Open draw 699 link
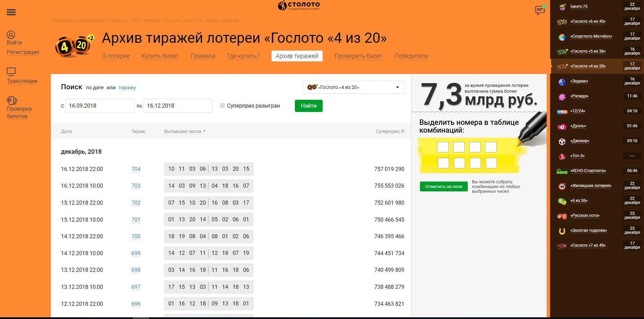Image resolution: width=644 pixels, height=319 pixels. pyautogui.click(x=136, y=253)
